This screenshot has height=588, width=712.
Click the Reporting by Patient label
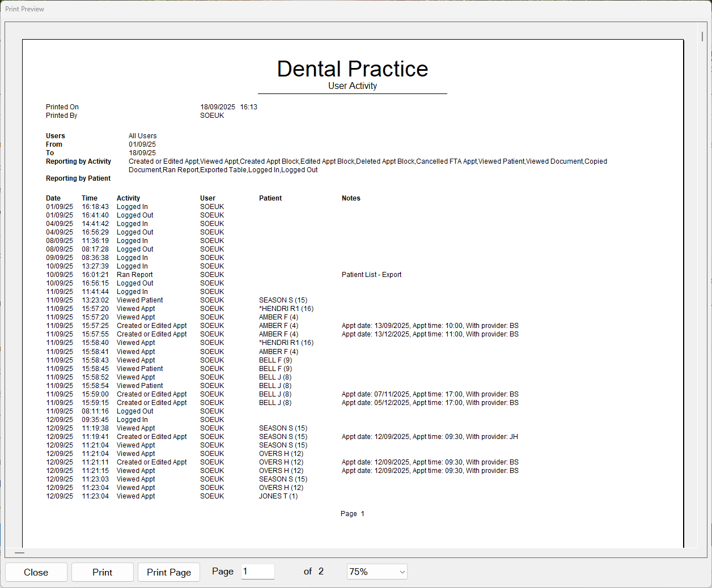[78, 178]
